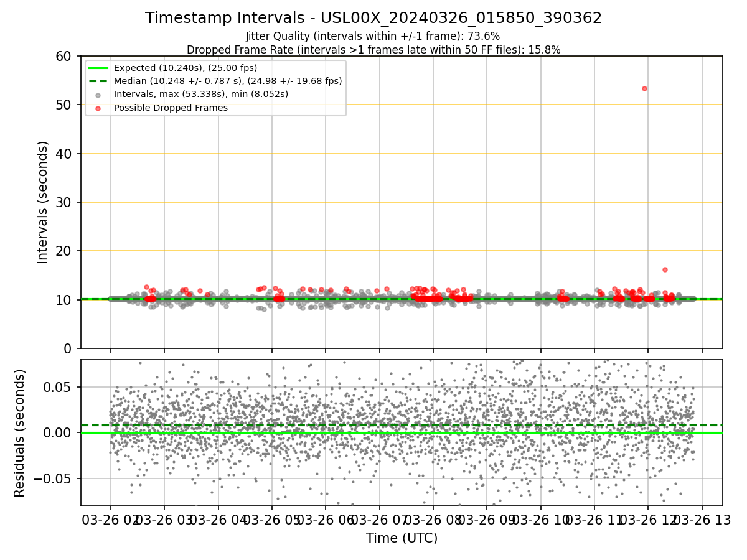Click x-axis tick label '03-26 02'
Screen dimensions: 747x560
111,520
